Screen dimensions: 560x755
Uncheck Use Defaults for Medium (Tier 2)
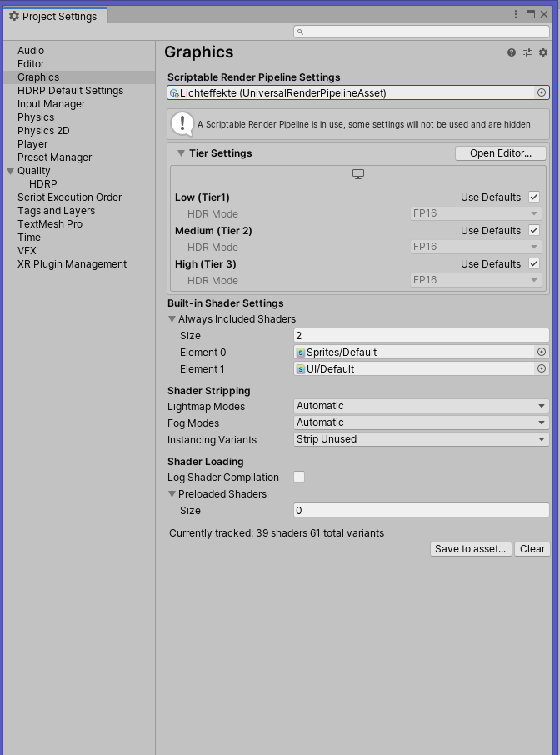coord(534,231)
